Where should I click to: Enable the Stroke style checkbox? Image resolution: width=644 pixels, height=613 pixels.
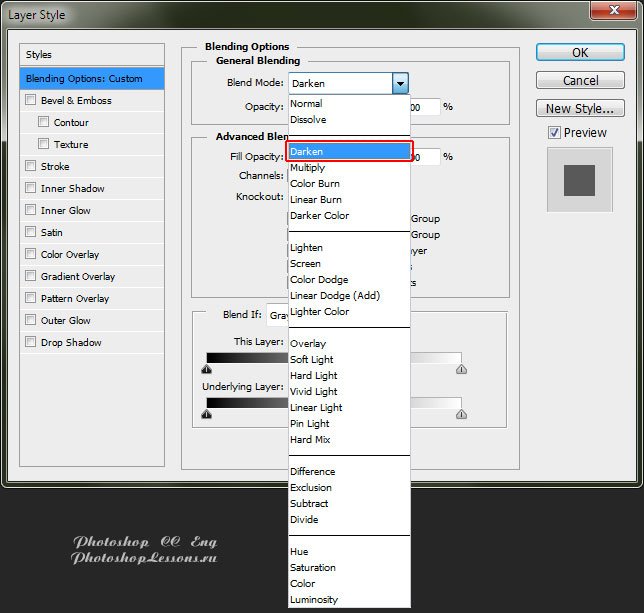pos(31,167)
